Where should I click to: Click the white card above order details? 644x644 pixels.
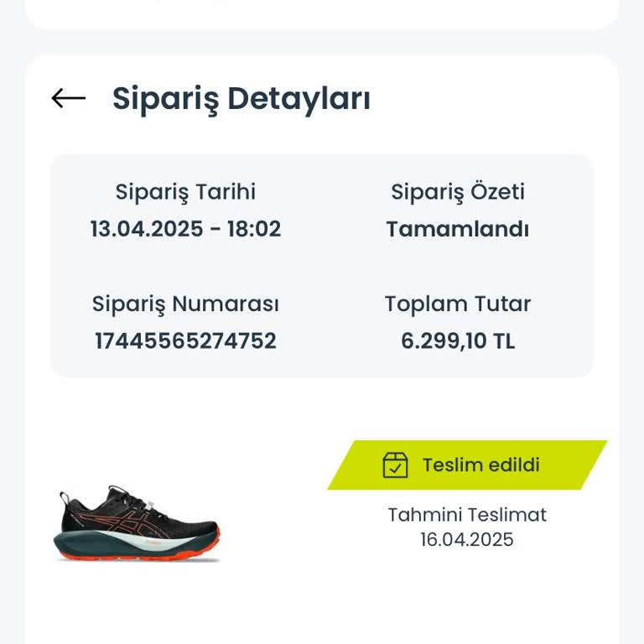(x=322, y=13)
